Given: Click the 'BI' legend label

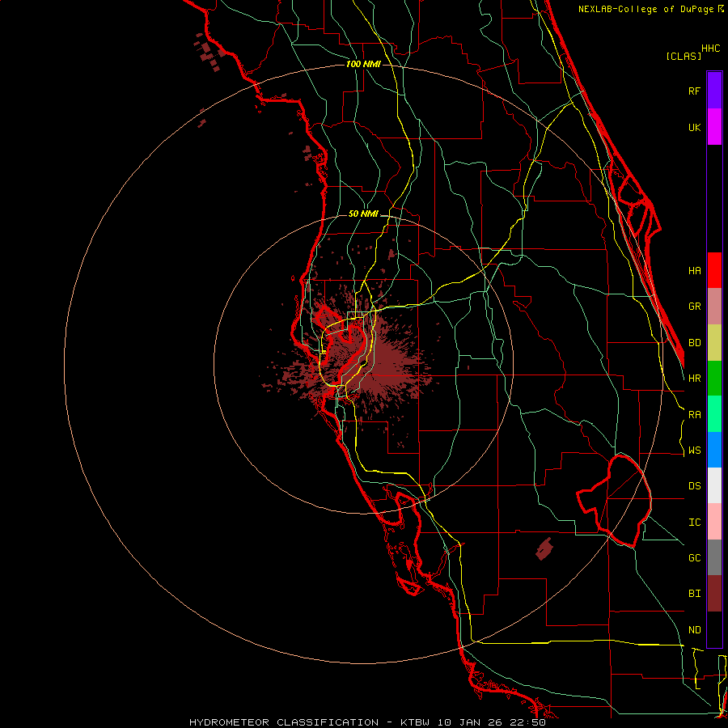Looking at the screenshot, I should coord(695,594).
